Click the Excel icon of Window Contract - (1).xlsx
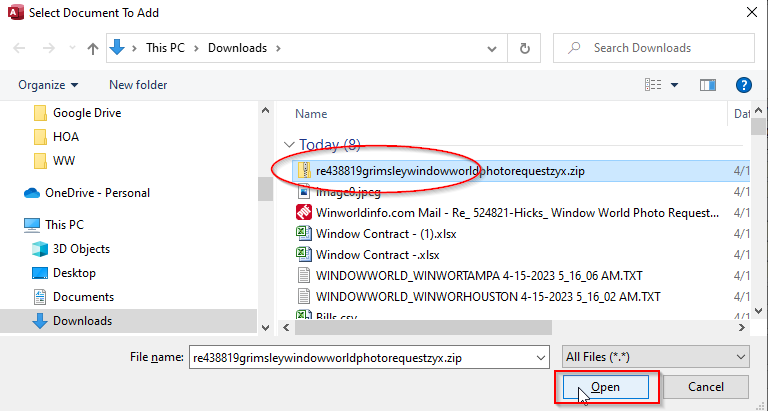768x411 pixels. click(x=304, y=234)
